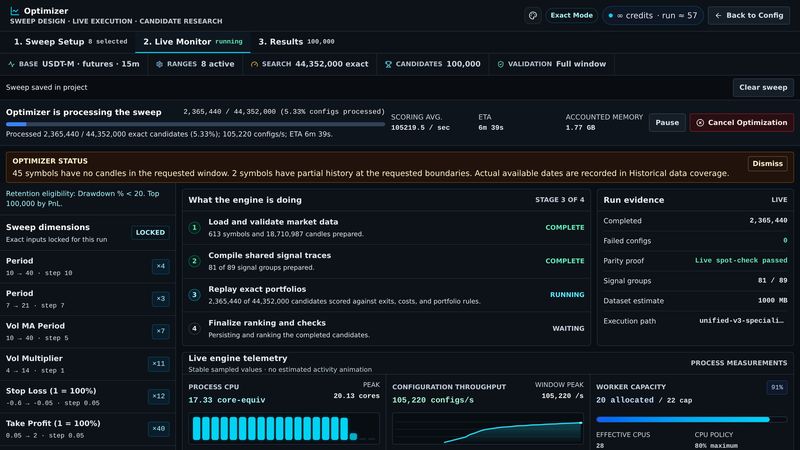Image resolution: width=800 pixels, height=450 pixels.
Task: Click the Optimizer chart logo icon
Action: click(x=14, y=11)
